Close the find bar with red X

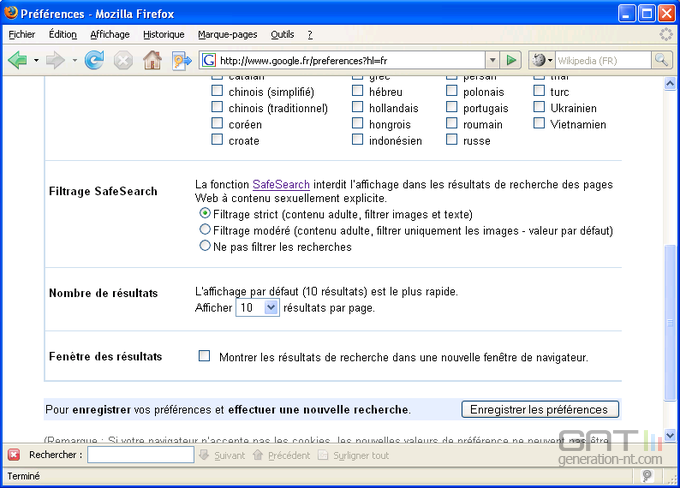pos(14,455)
